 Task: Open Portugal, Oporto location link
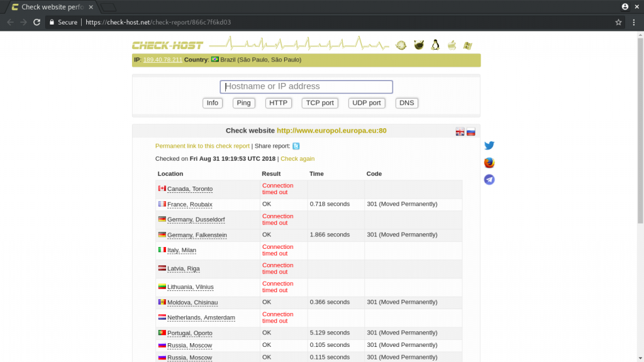(x=190, y=333)
